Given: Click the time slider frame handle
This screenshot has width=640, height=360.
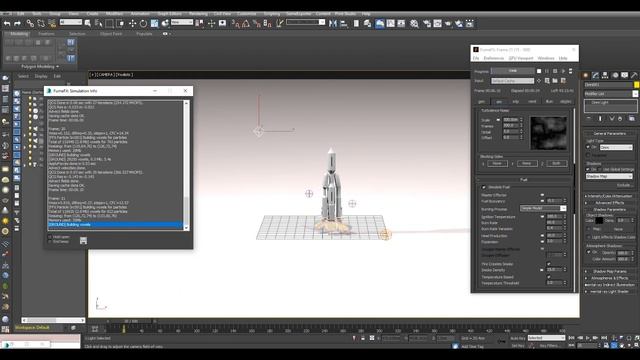Looking at the screenshot, I should (131, 321).
